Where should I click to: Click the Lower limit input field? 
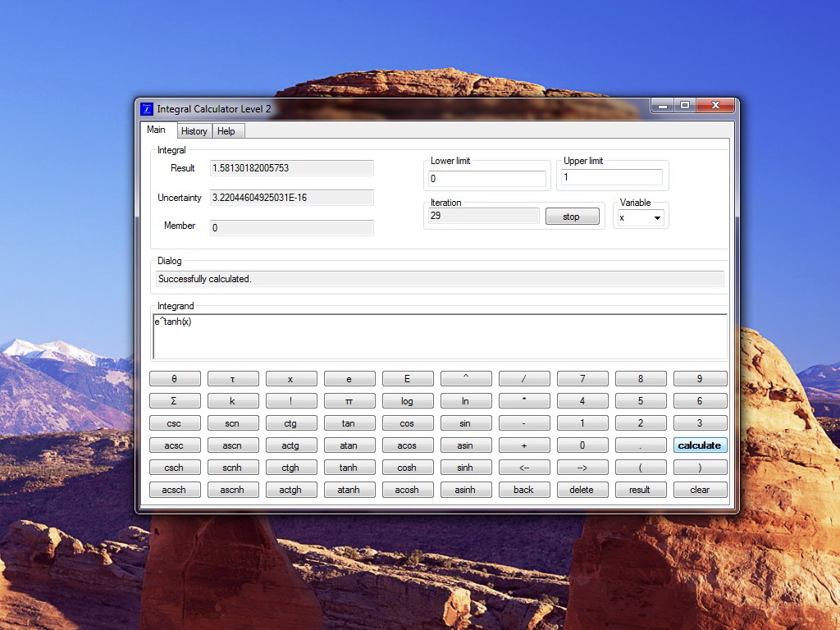[x=487, y=178]
